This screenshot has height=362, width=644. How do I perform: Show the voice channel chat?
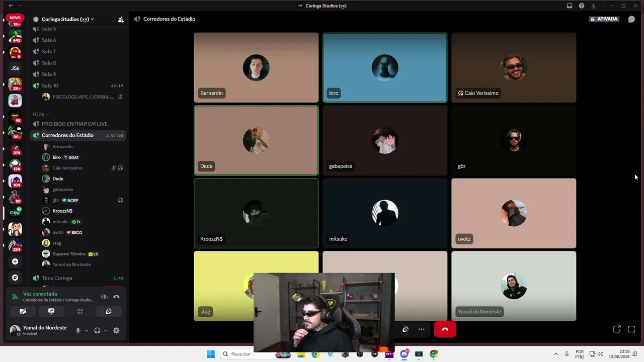point(631,19)
